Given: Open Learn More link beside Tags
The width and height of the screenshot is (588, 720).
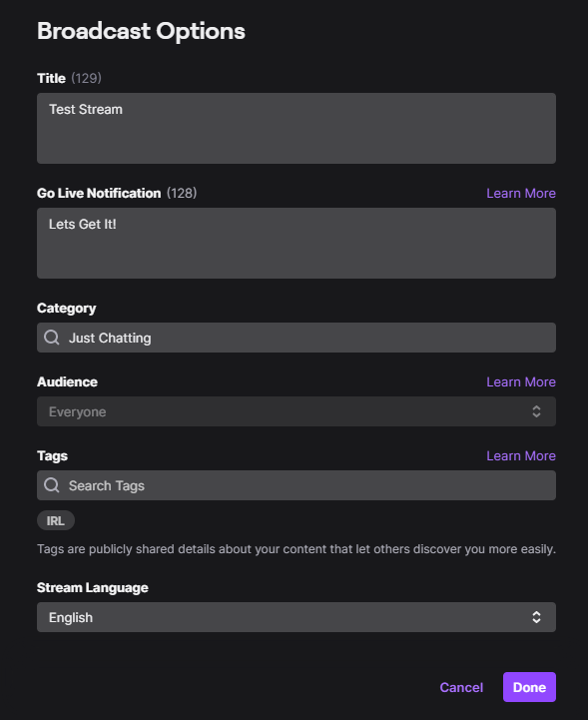Looking at the screenshot, I should click(521, 456).
